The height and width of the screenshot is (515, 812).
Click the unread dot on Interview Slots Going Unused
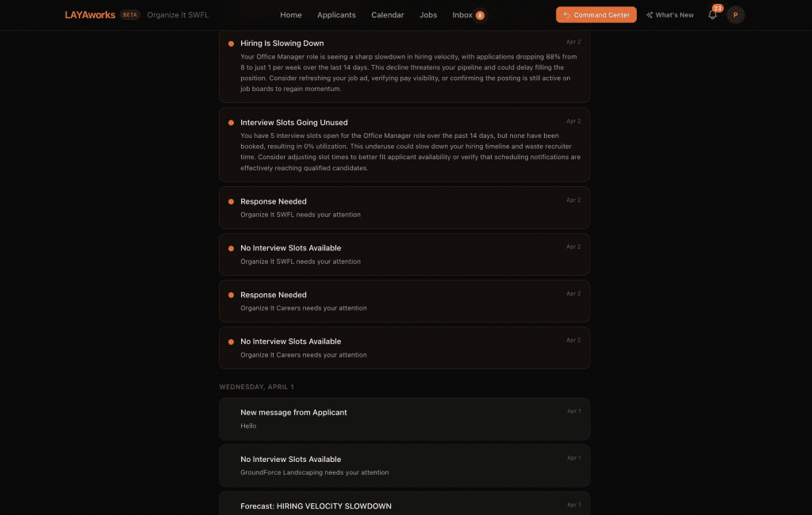tap(231, 123)
